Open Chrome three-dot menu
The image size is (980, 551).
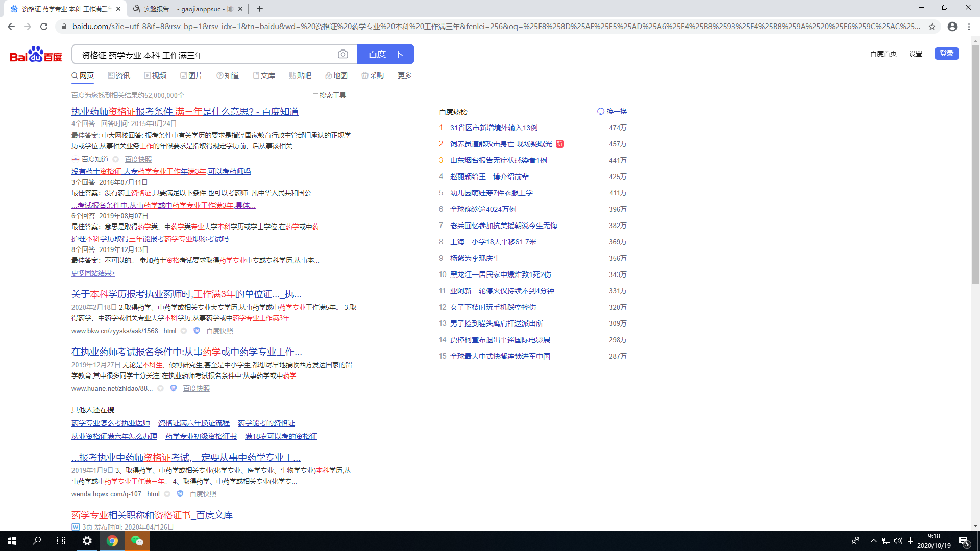tap(969, 27)
